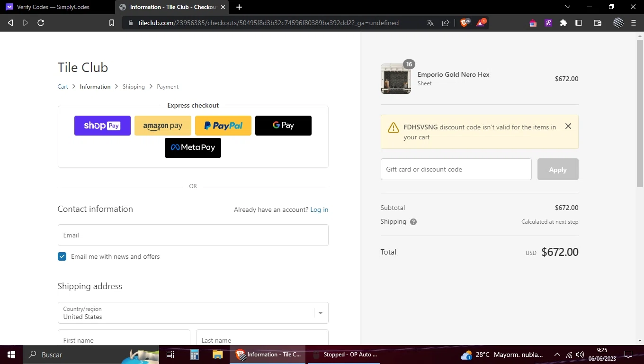Screen dimensions: 644x364
Task: Click the Brave Rewards triangle icon
Action: (481, 23)
